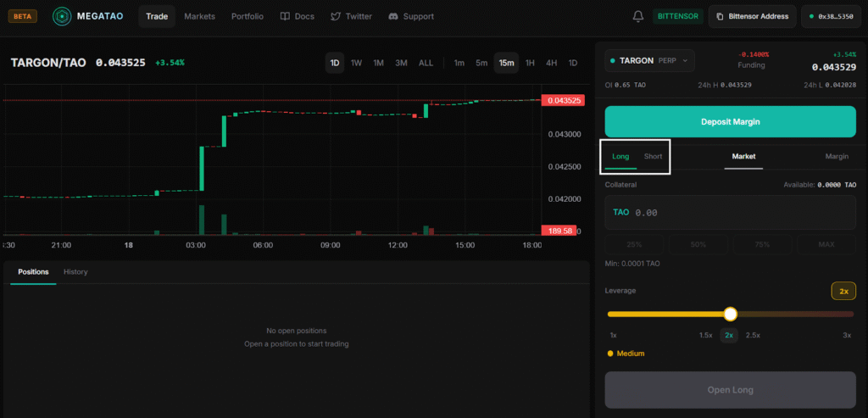This screenshot has width=868, height=418.
Task: Open the notifications bell
Action: [638, 16]
